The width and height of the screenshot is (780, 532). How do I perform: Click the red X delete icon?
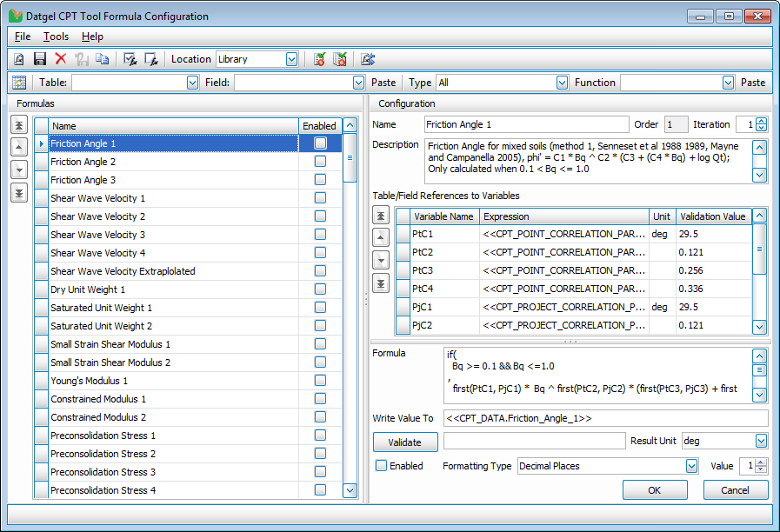pyautogui.click(x=61, y=59)
